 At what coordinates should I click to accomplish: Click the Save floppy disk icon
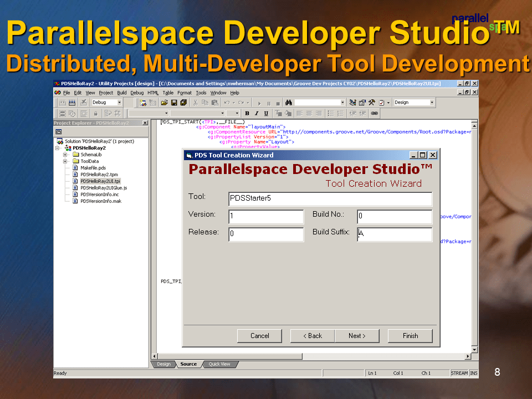174,103
